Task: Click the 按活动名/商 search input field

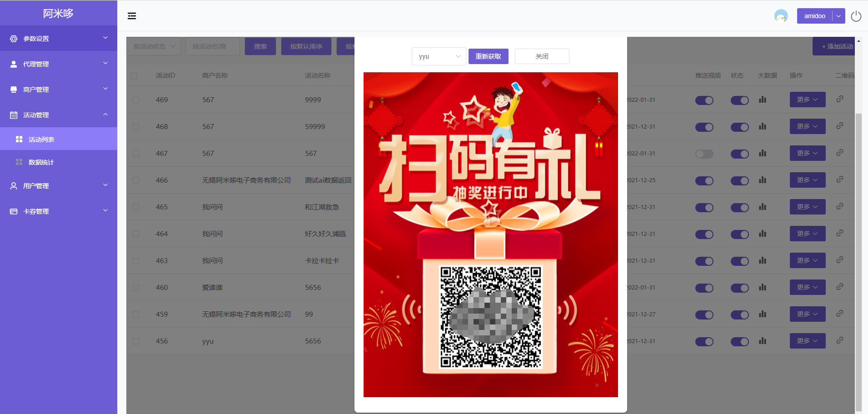Action: click(213, 46)
